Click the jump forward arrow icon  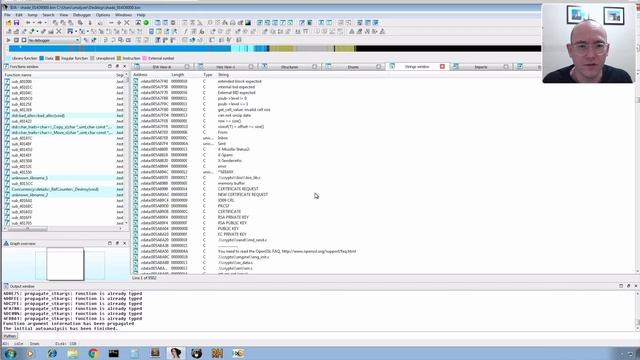pyautogui.click(x=40, y=23)
